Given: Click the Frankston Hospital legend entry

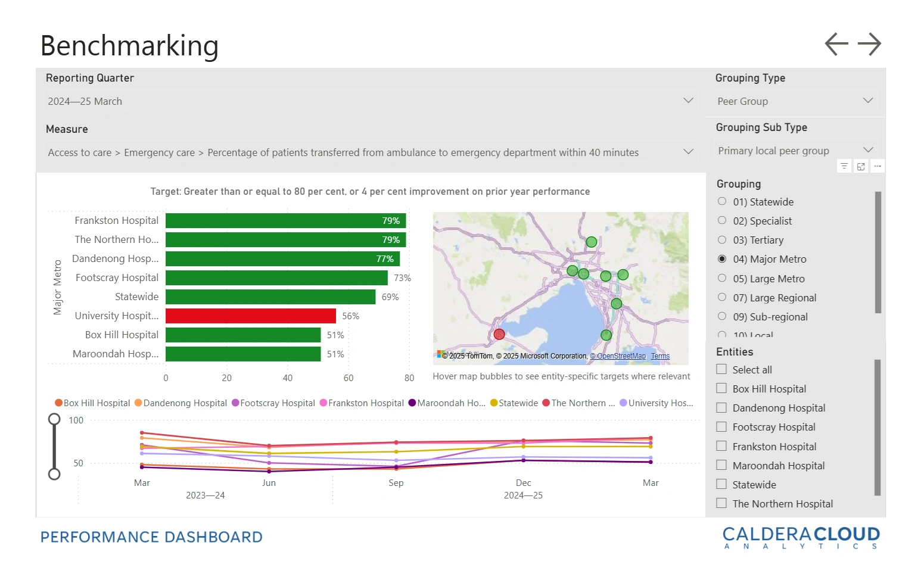Looking at the screenshot, I should tap(362, 403).
